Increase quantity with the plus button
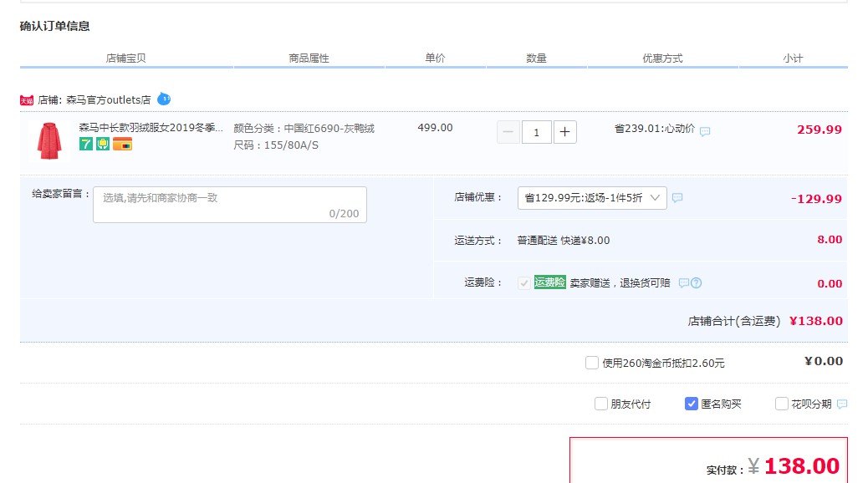 (x=564, y=132)
